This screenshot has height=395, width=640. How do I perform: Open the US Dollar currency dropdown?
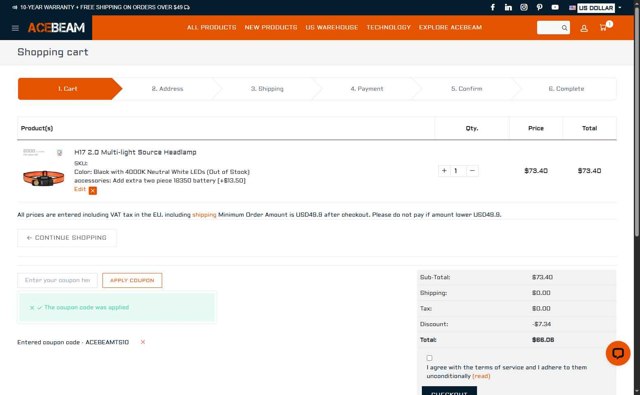click(596, 8)
